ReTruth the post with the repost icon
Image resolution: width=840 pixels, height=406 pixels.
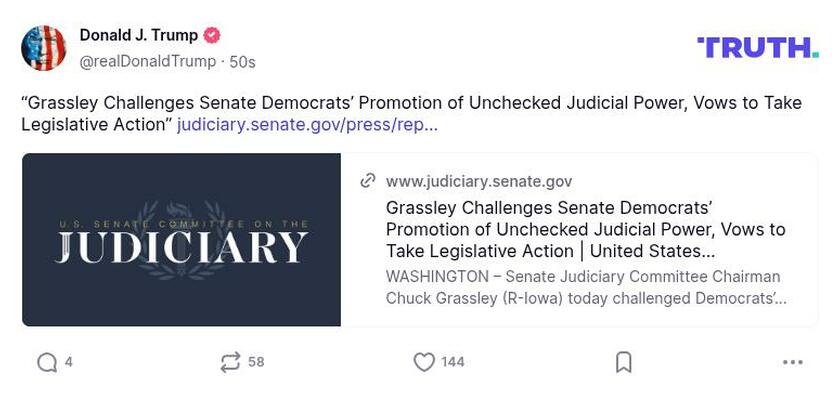pos(230,362)
